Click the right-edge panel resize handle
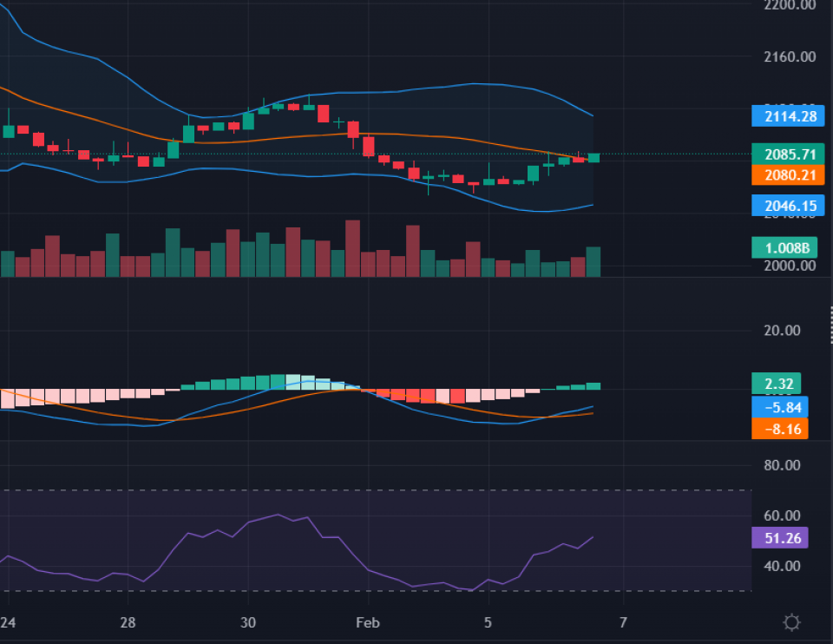833x644 pixels. click(x=830, y=315)
